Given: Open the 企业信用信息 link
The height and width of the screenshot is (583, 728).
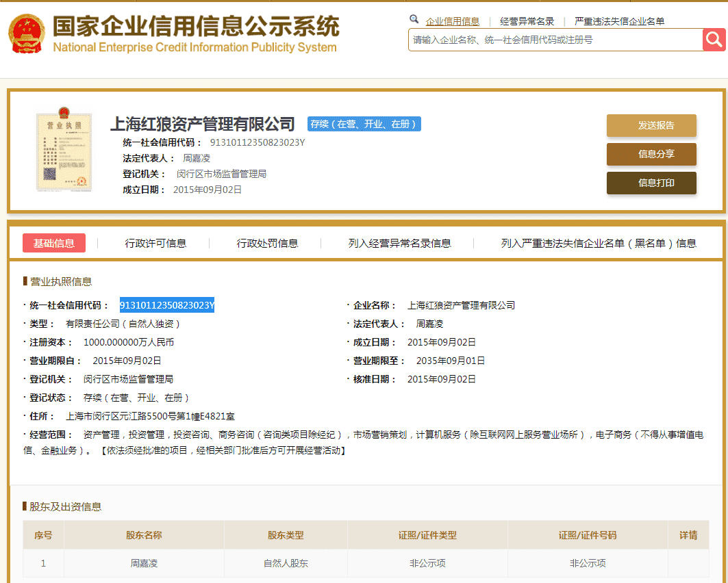Looking at the screenshot, I should pos(452,21).
